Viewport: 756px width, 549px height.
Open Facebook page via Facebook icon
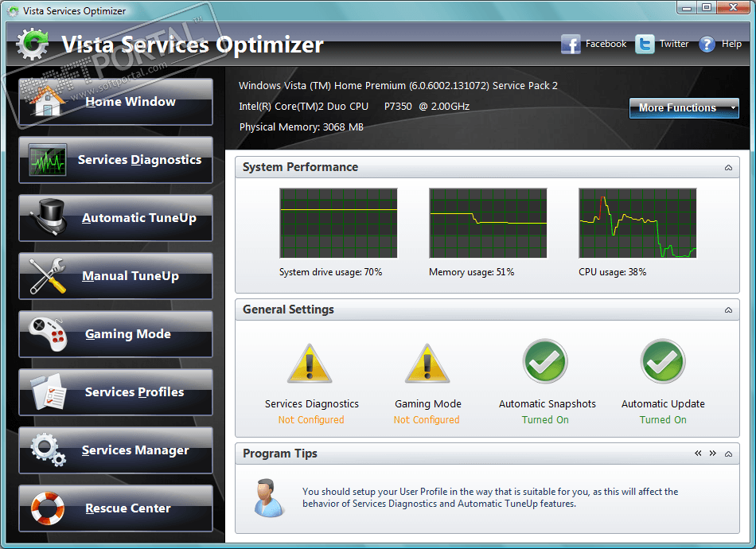pyautogui.click(x=571, y=45)
